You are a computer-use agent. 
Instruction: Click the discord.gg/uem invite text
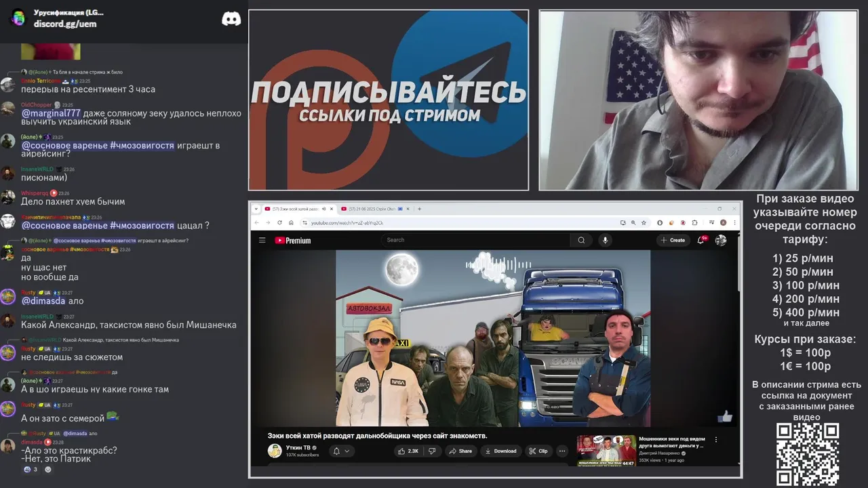(65, 24)
